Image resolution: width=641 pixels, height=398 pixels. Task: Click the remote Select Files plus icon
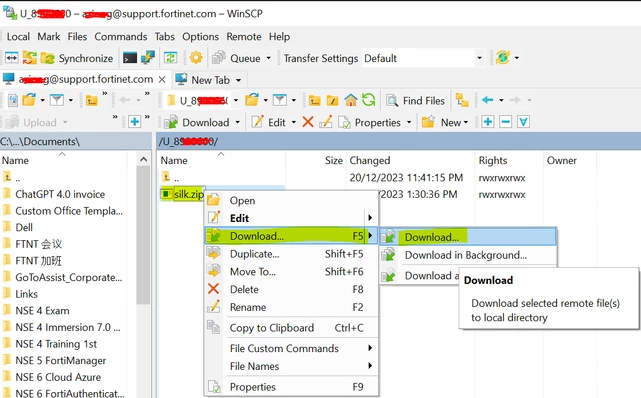[487, 121]
